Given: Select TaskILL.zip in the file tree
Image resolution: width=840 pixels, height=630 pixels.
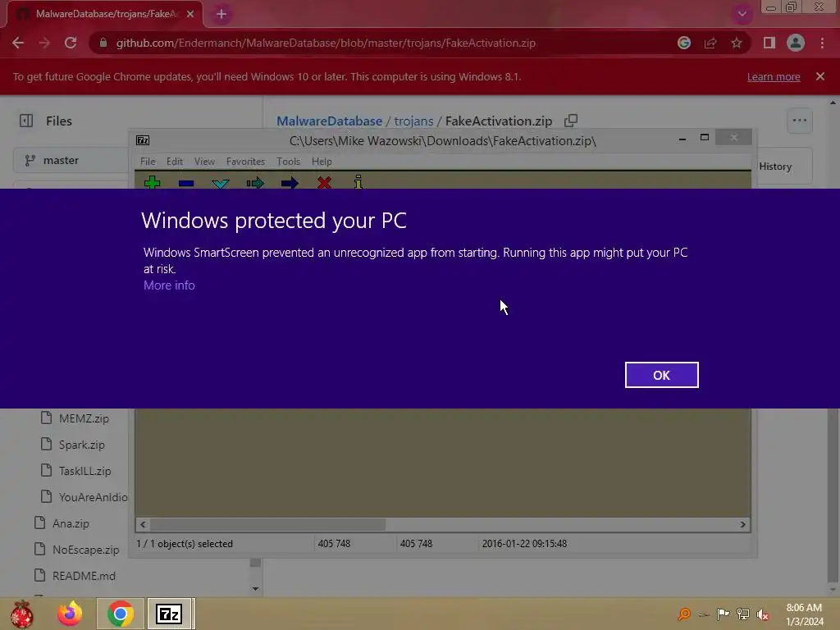Looking at the screenshot, I should click(x=85, y=471).
